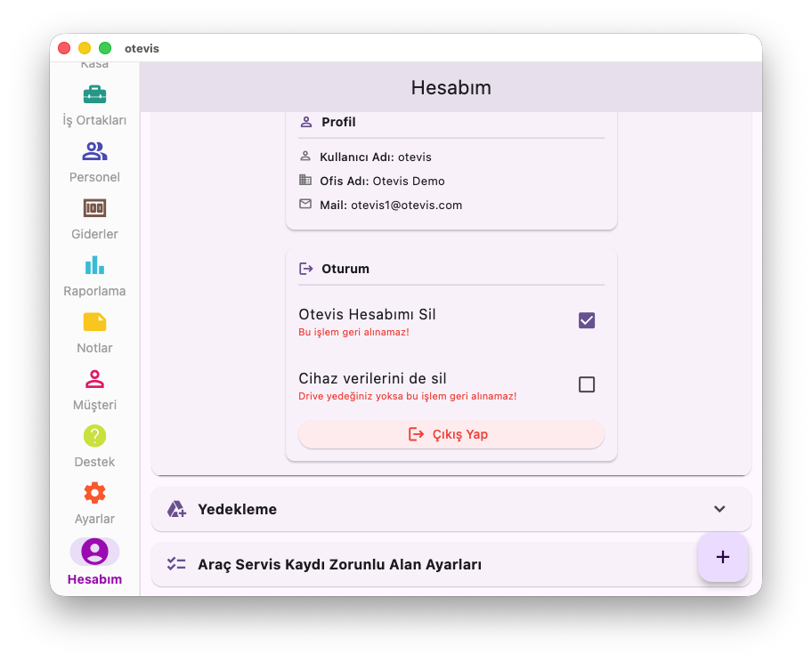Viewport: 812px width, 662px height.
Task: Open İş Ortakları briefcase icon in sidebar
Action: (x=94, y=94)
